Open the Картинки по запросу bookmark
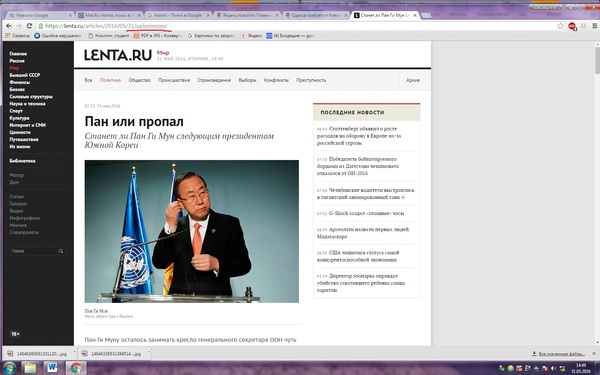Screen dimensions: 600x375 click(x=211, y=36)
